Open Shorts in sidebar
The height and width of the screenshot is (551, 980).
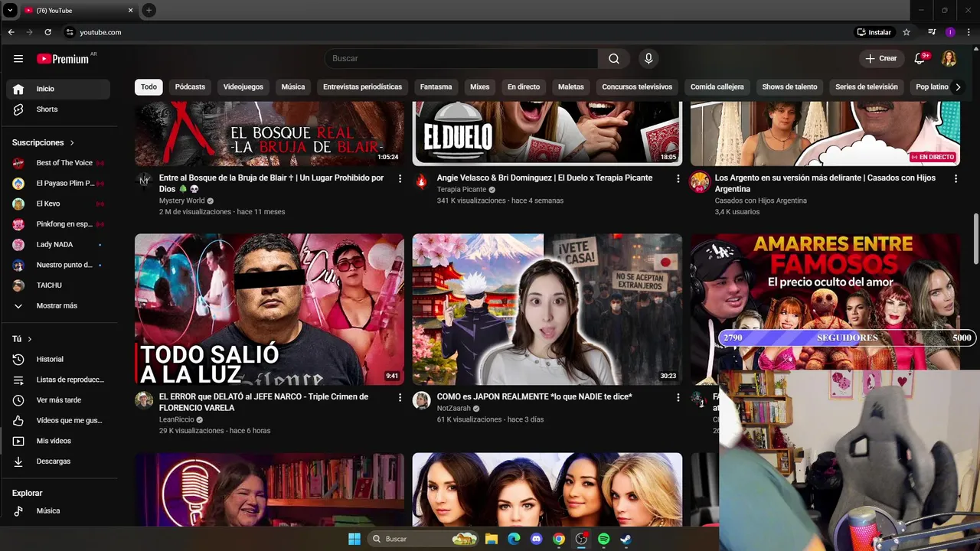tap(58, 109)
